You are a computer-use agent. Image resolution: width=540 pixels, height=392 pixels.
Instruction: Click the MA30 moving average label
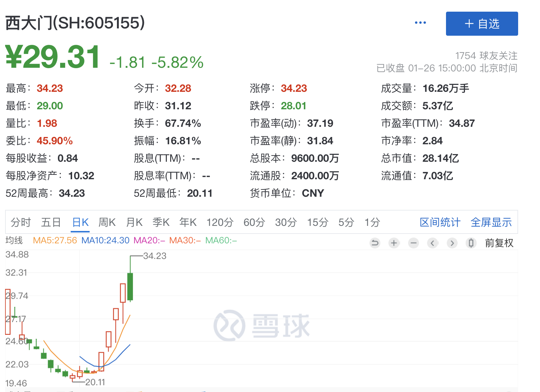click(x=185, y=240)
